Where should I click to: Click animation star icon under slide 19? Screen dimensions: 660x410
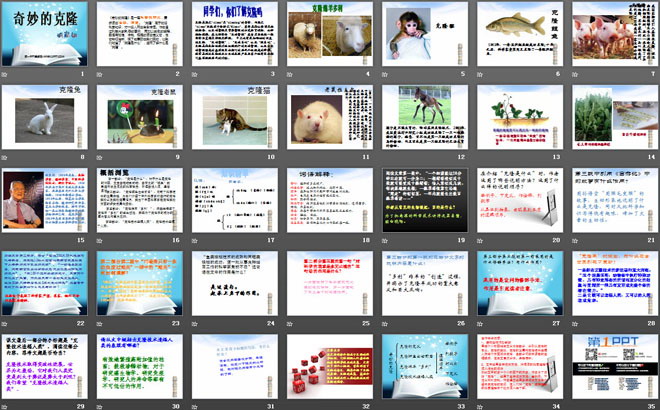(385, 241)
